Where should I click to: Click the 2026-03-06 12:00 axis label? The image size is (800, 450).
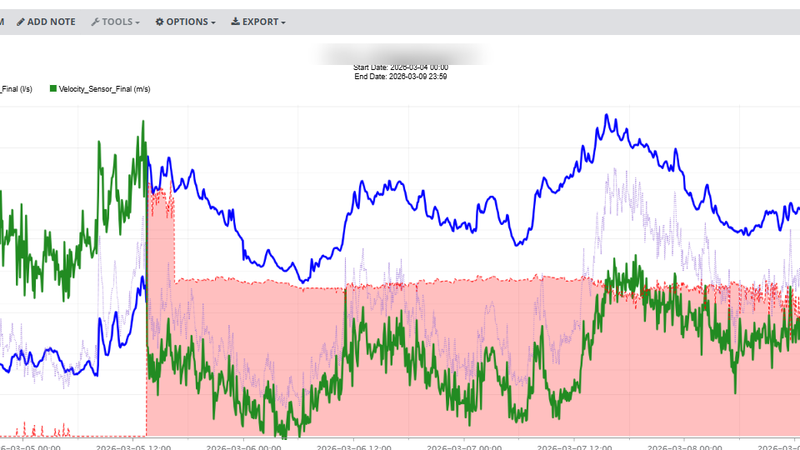point(354,447)
